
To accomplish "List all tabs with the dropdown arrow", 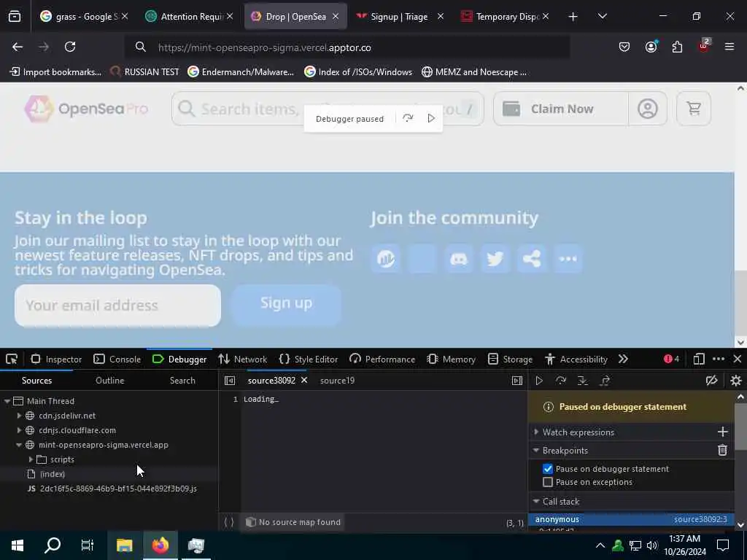I will tap(602, 16).
